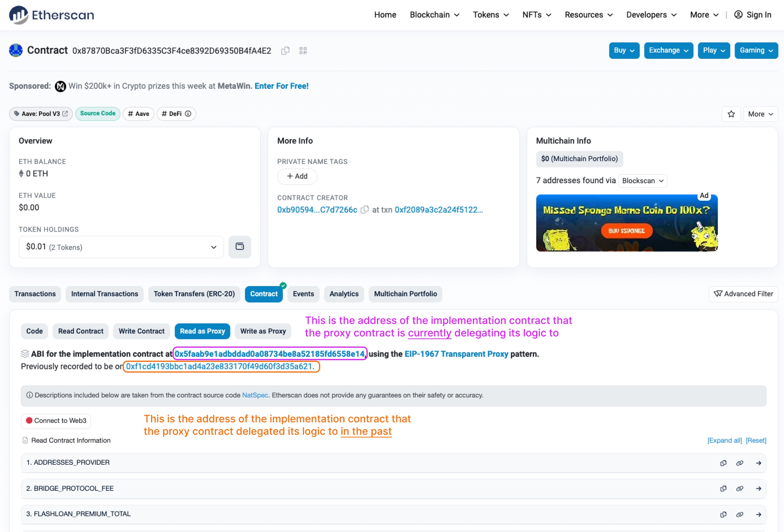Copy the contract creator address
This screenshot has width=784, height=532.
point(364,210)
